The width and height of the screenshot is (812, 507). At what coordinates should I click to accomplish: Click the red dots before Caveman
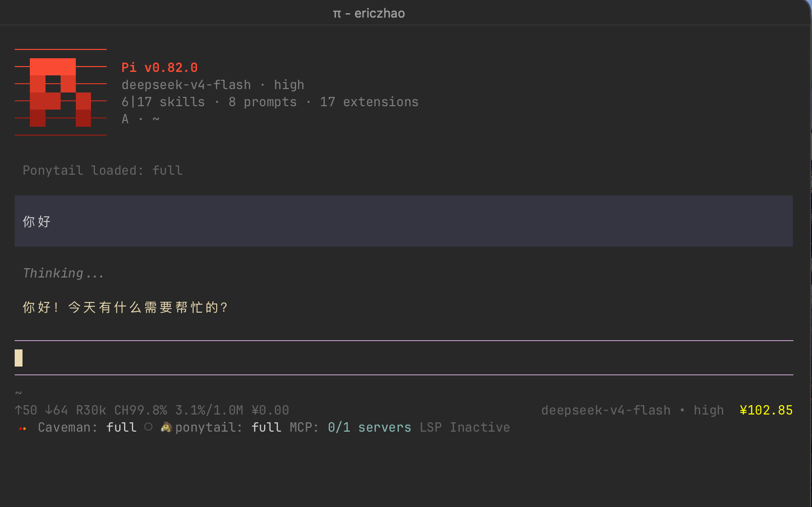tap(23, 429)
